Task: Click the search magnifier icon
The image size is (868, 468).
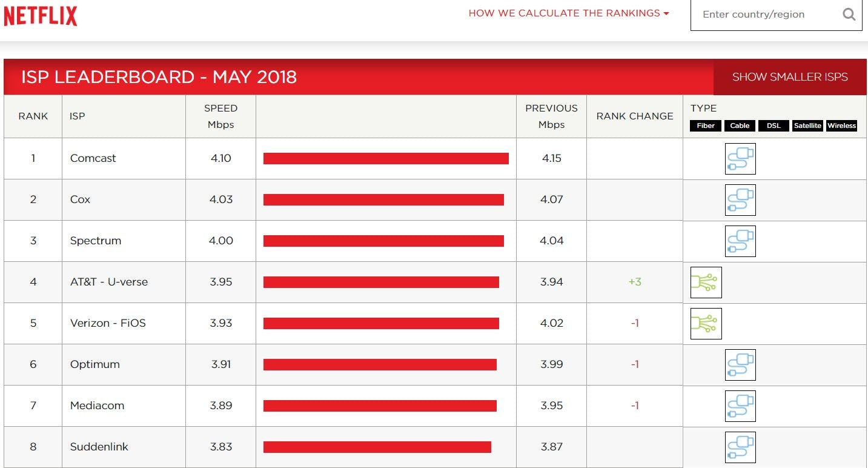Action: click(x=850, y=14)
